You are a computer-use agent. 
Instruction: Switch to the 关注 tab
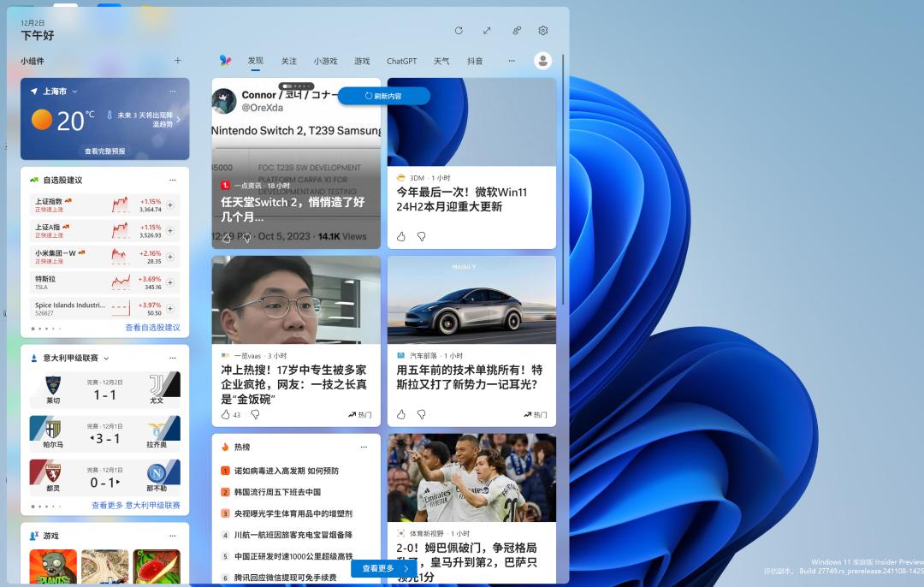coord(289,62)
